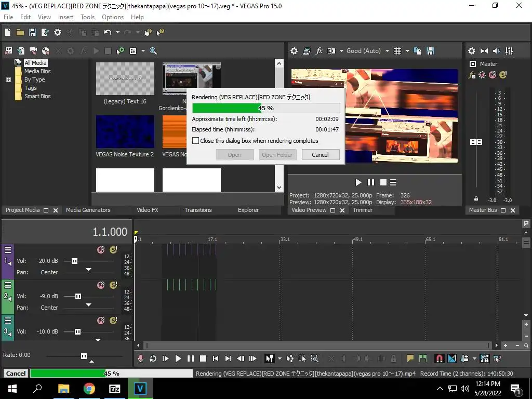The width and height of the screenshot is (532, 399).
Task: Open the Insert menu
Action: [x=65, y=17]
